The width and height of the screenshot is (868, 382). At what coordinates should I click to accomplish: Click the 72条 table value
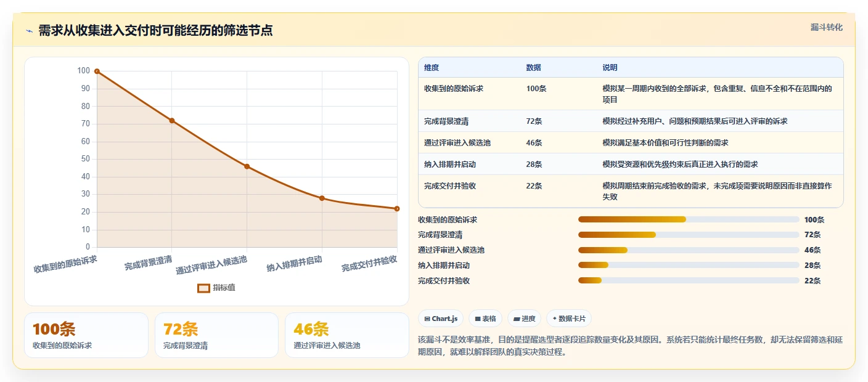pyautogui.click(x=534, y=121)
